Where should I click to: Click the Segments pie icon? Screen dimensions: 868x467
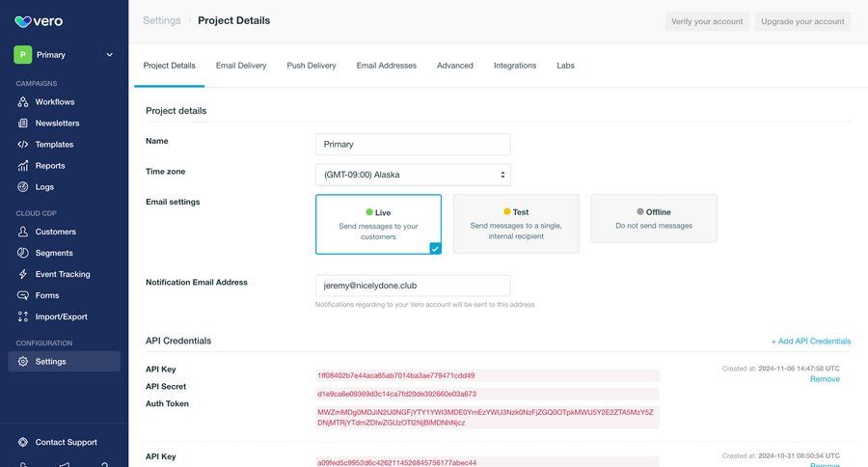point(23,253)
